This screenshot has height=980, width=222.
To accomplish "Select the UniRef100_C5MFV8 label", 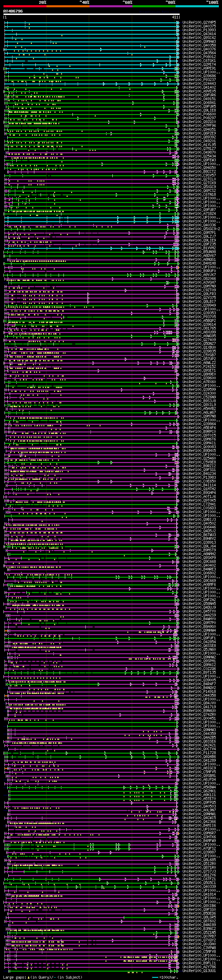I will click(199, 951).
